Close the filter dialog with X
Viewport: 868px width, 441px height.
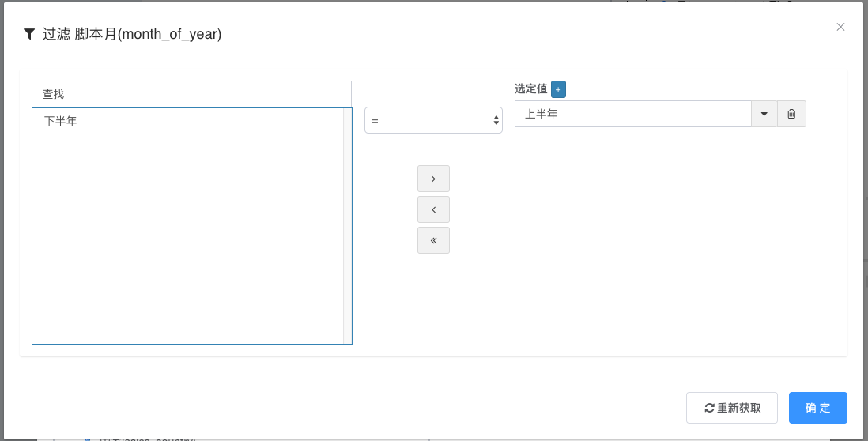pyautogui.click(x=840, y=27)
